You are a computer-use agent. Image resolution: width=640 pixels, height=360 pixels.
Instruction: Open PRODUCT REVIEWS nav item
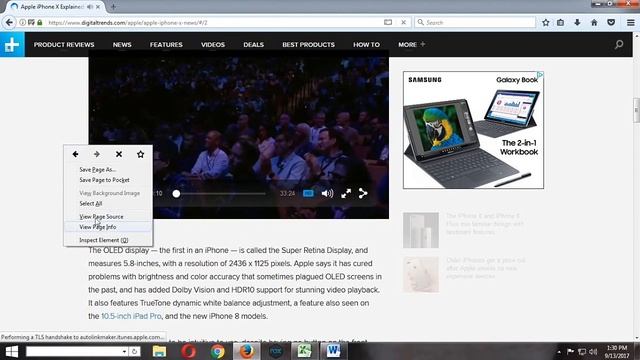tap(64, 44)
